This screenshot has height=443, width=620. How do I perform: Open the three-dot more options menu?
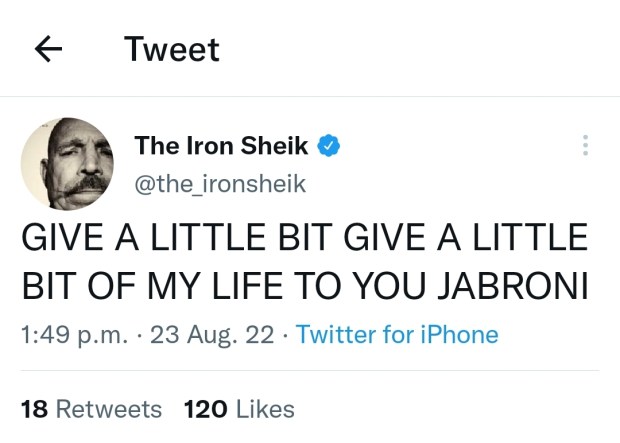coord(585,146)
